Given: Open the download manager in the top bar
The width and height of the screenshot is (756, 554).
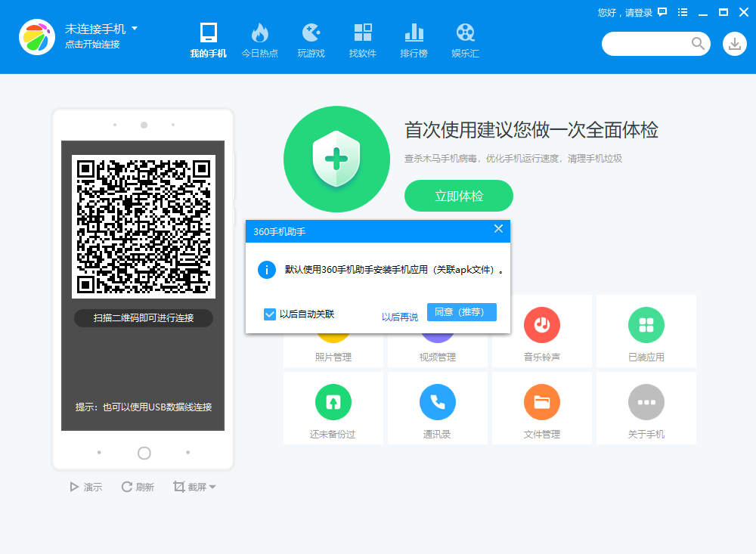Looking at the screenshot, I should pyautogui.click(x=734, y=44).
